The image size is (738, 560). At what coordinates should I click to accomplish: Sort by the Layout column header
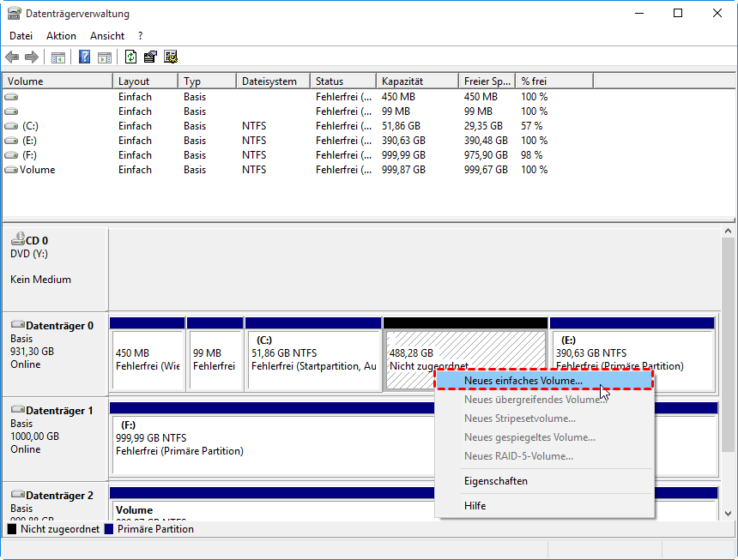click(x=145, y=81)
